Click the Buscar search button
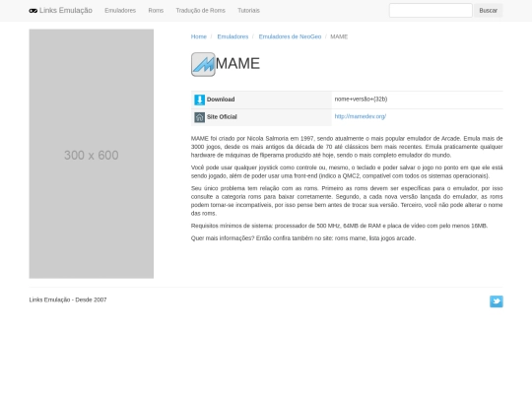The width and height of the screenshot is (532, 399). (x=489, y=11)
